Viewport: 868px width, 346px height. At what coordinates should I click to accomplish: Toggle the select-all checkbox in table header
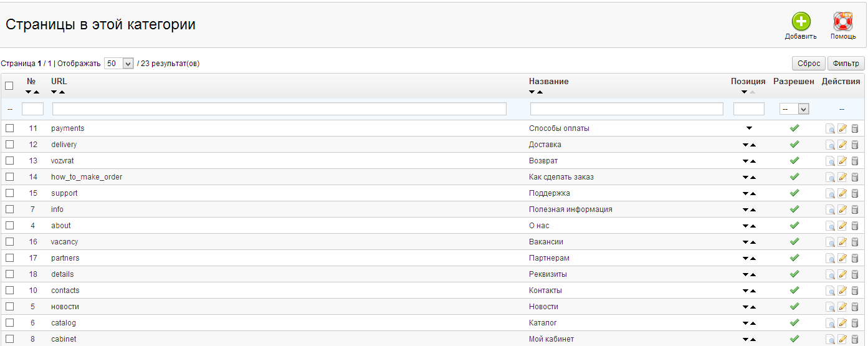click(x=9, y=86)
